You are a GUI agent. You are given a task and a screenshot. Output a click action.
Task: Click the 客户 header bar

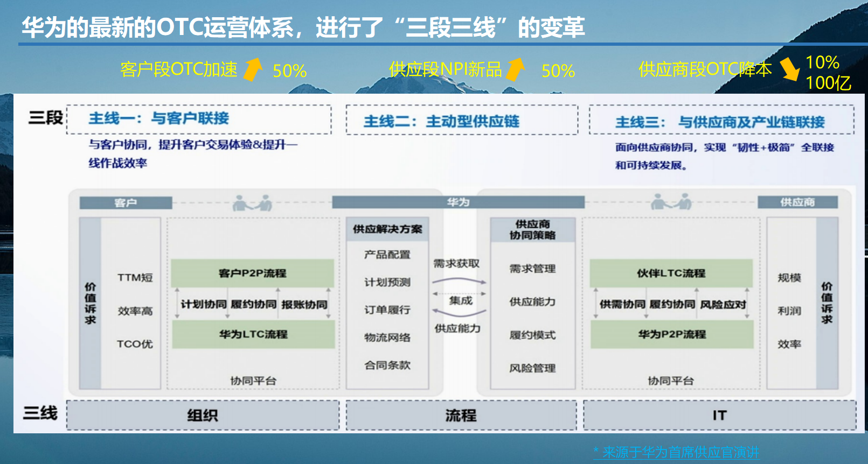[x=126, y=203]
